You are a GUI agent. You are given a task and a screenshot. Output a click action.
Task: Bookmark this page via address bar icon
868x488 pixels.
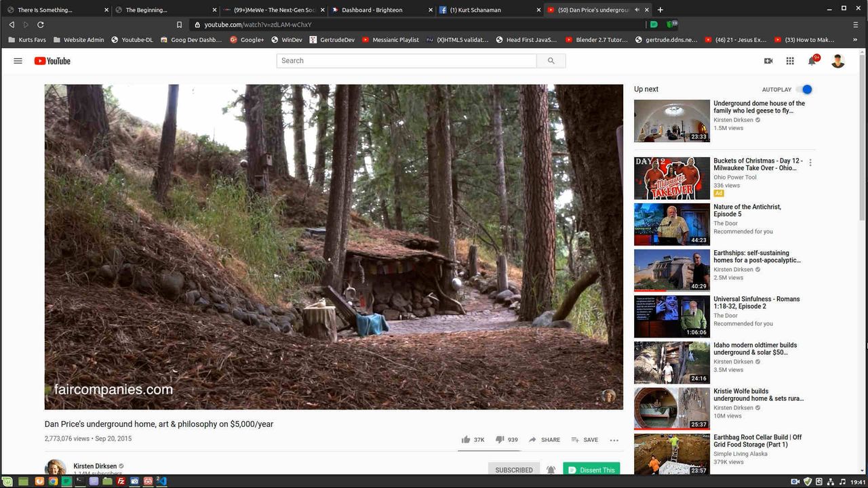coord(179,24)
